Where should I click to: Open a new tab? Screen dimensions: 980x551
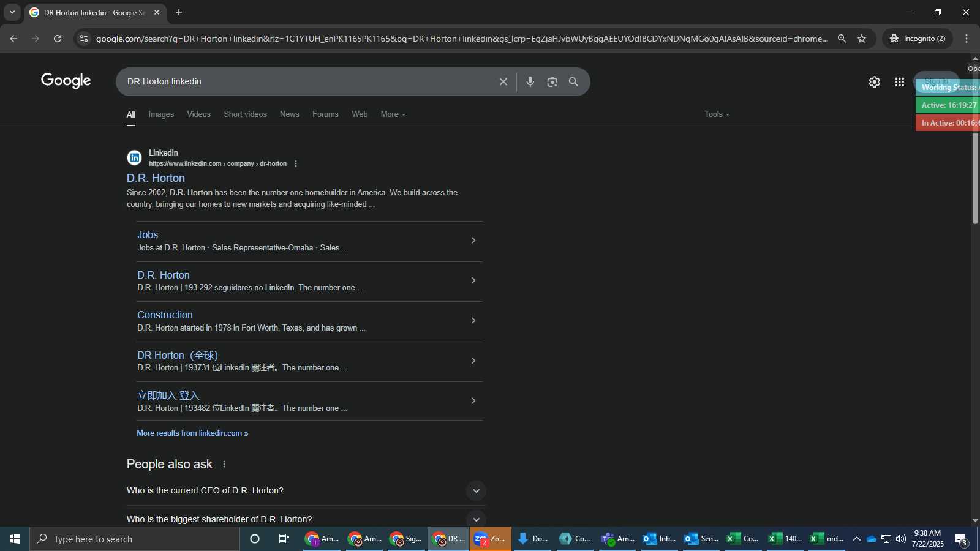(x=179, y=12)
